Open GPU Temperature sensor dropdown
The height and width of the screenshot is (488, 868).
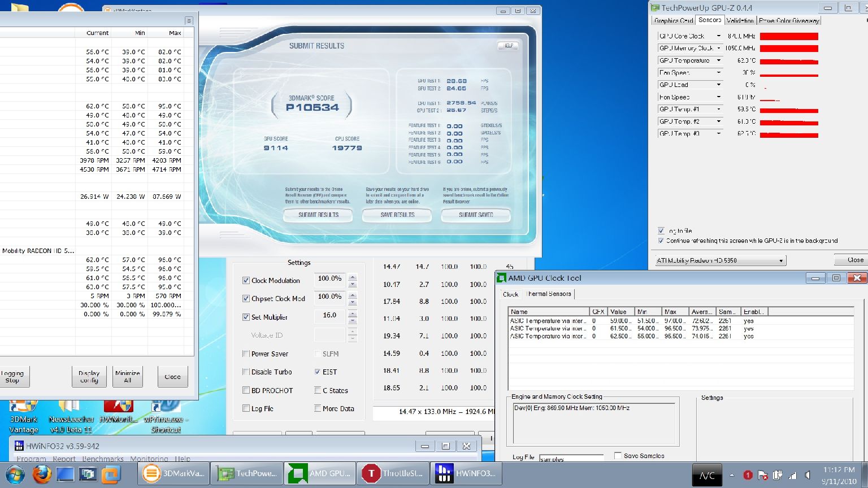(719, 60)
